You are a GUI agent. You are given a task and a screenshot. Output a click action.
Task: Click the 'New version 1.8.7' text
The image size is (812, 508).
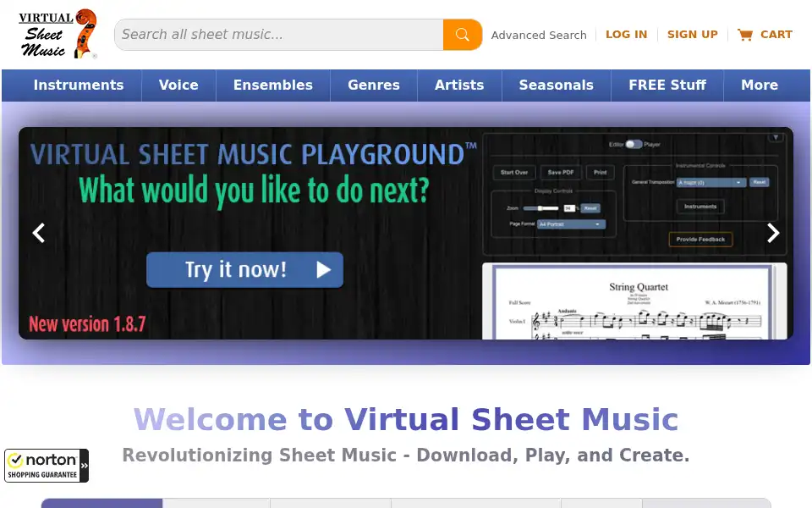[x=87, y=324]
